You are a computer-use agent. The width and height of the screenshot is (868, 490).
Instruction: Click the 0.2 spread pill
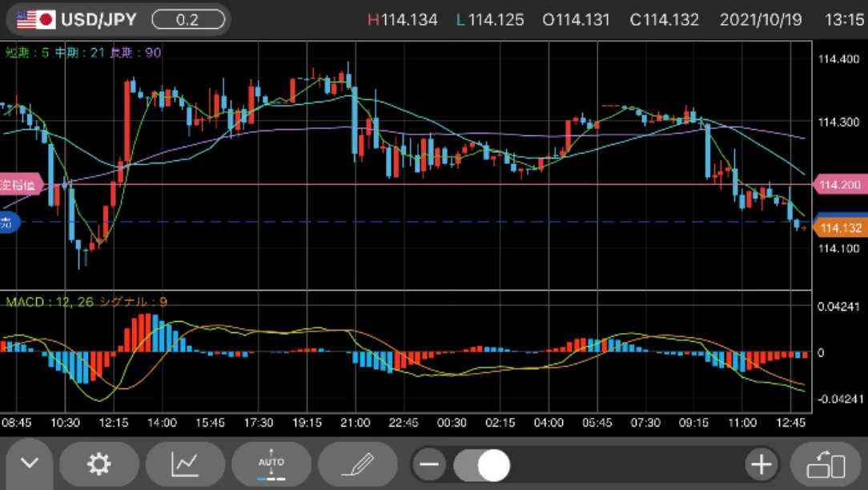[x=187, y=20]
